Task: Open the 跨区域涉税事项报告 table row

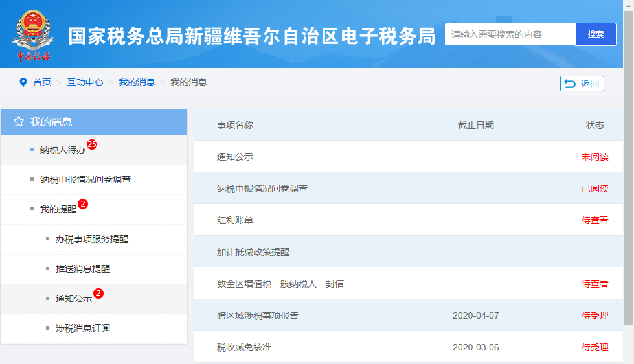Action: point(409,315)
